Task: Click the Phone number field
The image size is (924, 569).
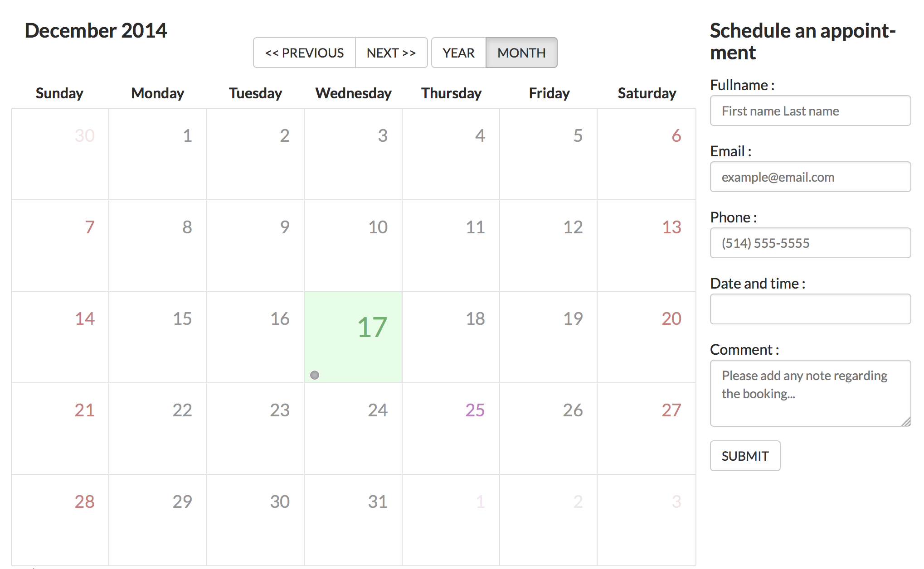Action: pos(810,243)
